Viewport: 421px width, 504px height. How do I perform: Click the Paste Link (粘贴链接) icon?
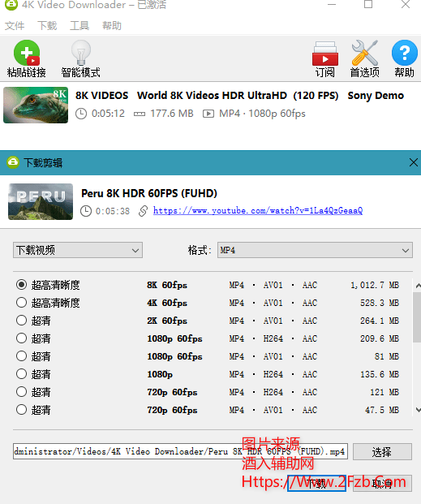(27, 53)
